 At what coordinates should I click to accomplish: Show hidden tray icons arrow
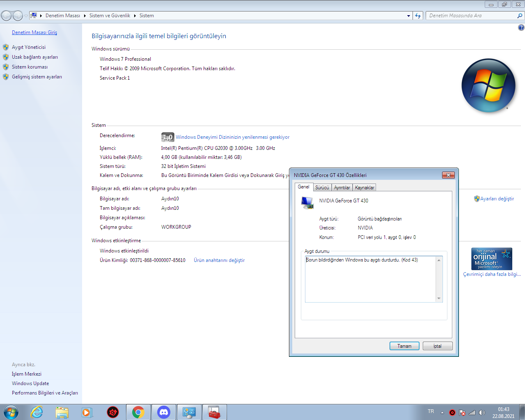[x=442, y=413]
